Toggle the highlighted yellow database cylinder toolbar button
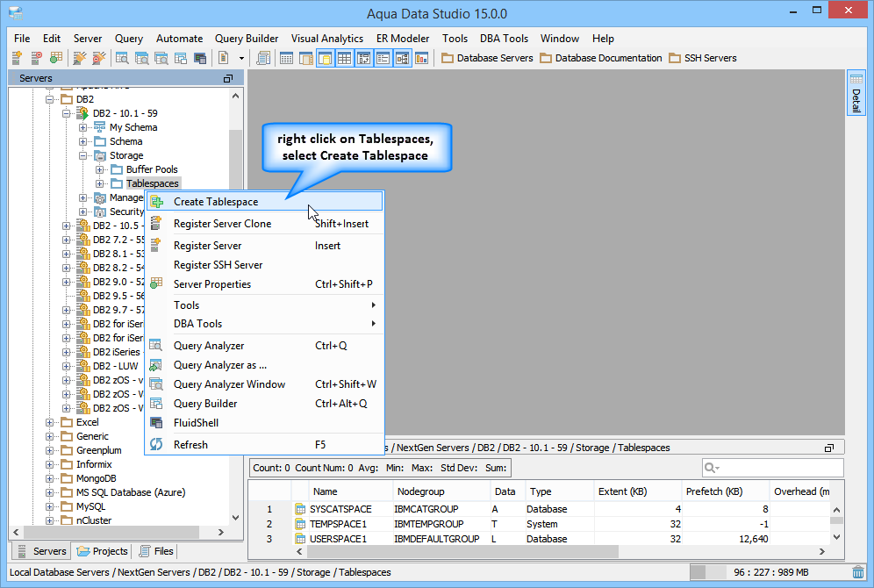This screenshot has width=874, height=588. (x=325, y=57)
